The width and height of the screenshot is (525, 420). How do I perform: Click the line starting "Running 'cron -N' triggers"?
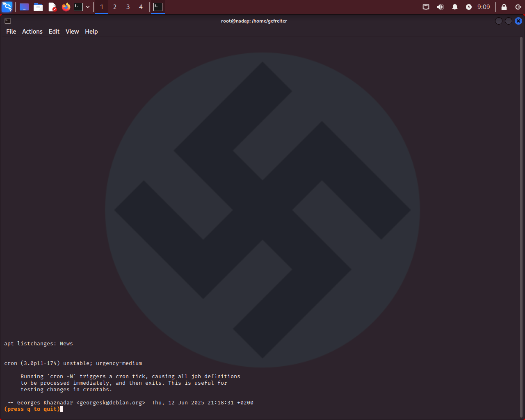[130, 377]
